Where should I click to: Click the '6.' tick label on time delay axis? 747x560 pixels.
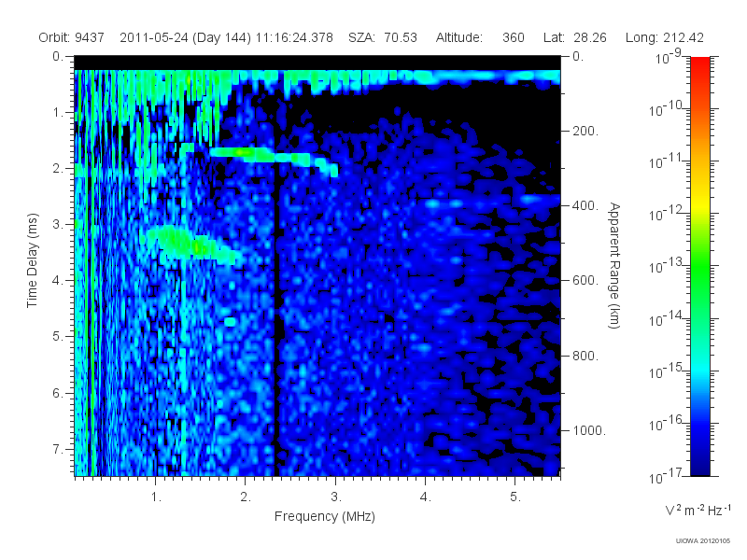[58, 393]
